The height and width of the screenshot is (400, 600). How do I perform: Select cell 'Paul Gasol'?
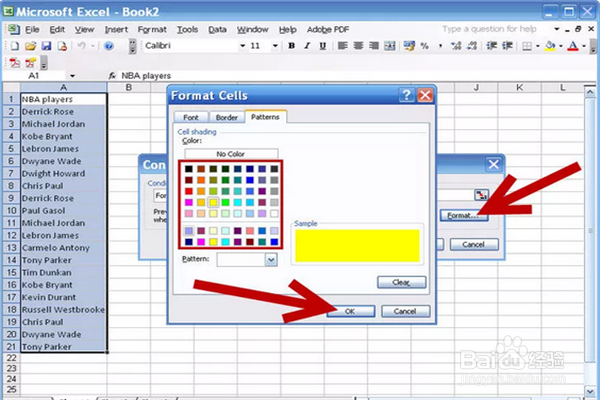click(63, 211)
